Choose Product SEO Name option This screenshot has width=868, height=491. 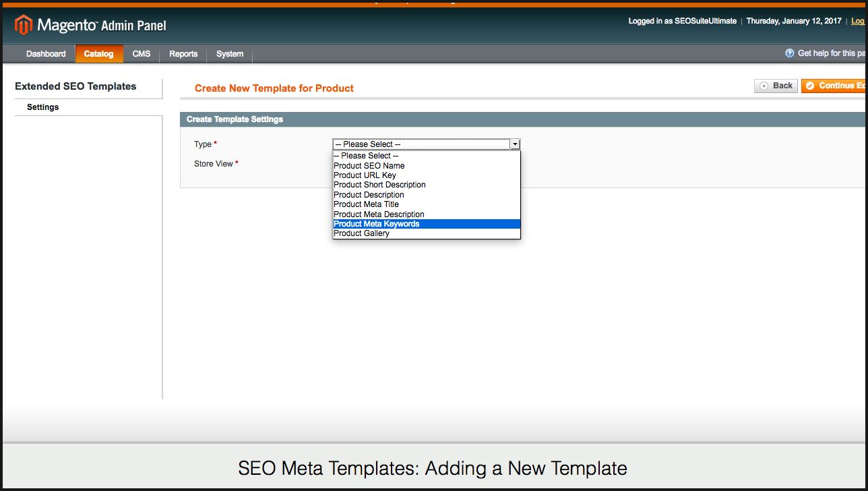pyautogui.click(x=369, y=166)
